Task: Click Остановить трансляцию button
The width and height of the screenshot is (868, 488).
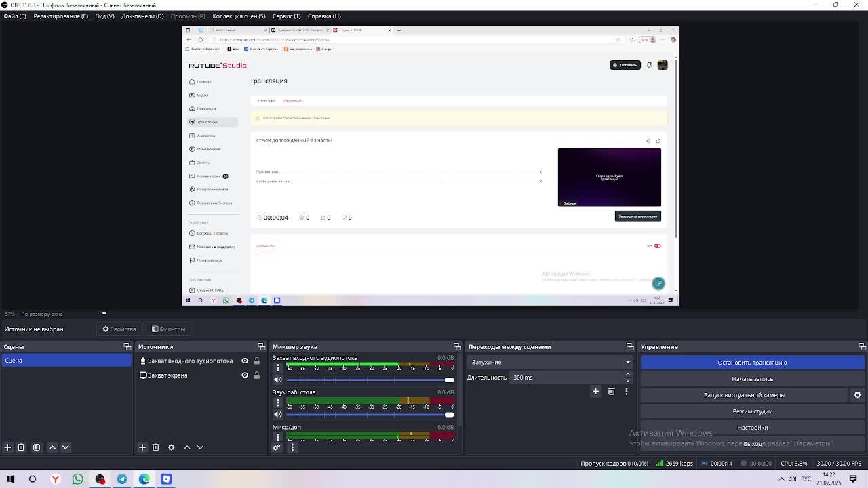Action: coord(752,363)
